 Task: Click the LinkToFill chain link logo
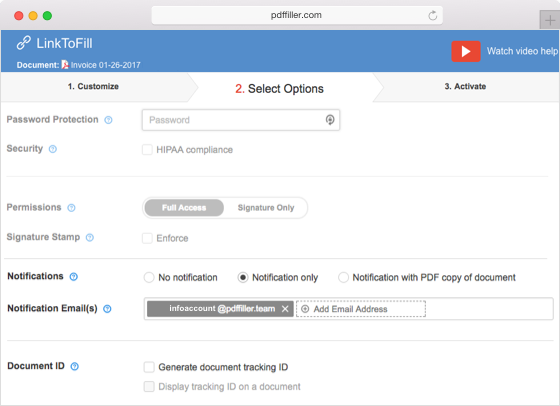coord(24,43)
